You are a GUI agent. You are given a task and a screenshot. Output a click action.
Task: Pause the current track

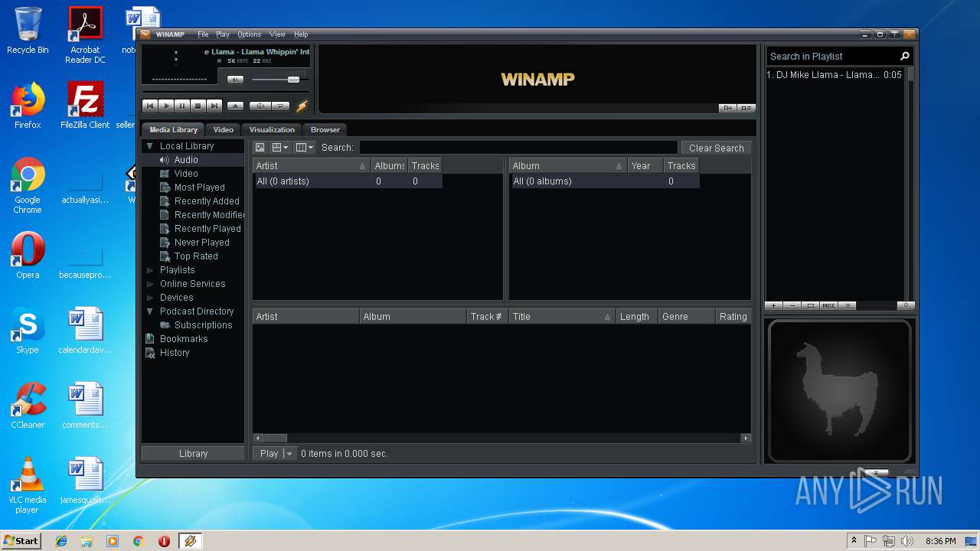pyautogui.click(x=182, y=106)
